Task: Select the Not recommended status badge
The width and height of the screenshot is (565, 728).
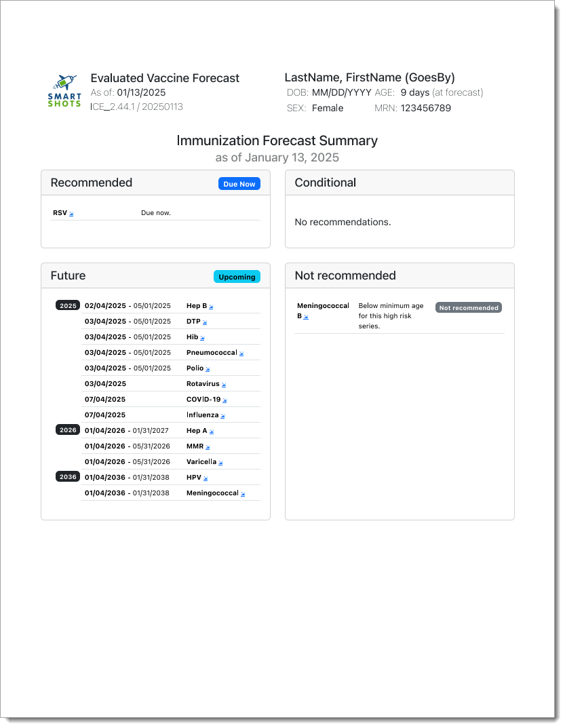Action: (x=468, y=308)
